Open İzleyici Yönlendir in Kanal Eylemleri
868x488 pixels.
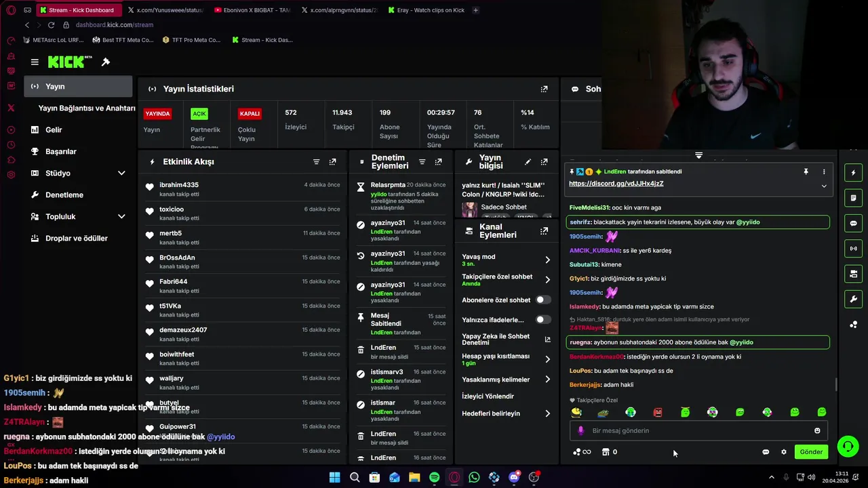(488, 396)
